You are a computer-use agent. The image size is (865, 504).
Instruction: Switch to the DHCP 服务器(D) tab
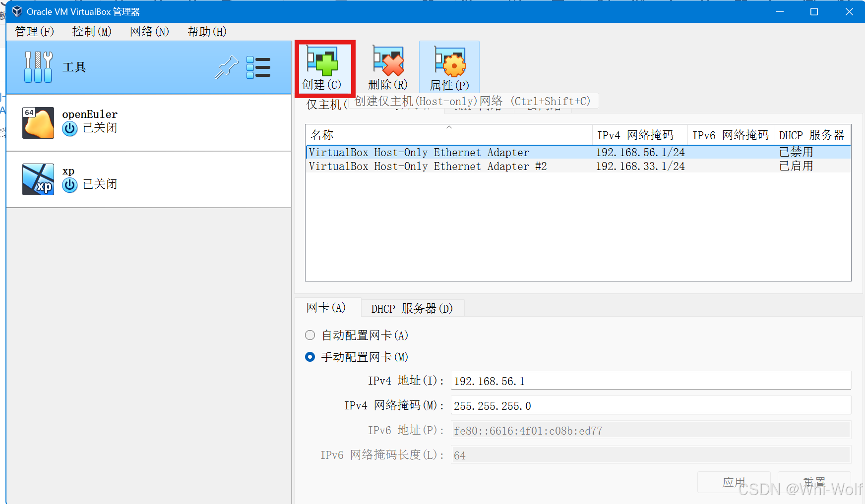click(x=412, y=308)
